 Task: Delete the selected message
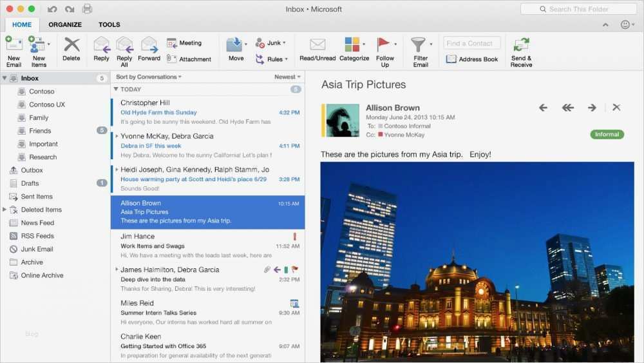coord(71,49)
